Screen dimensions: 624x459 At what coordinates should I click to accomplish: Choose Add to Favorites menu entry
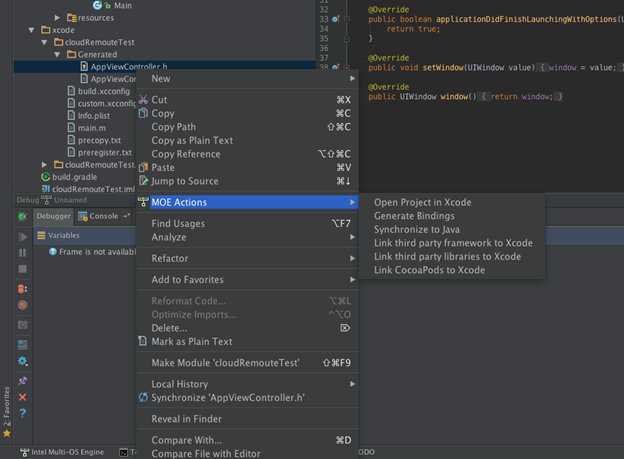point(248,279)
